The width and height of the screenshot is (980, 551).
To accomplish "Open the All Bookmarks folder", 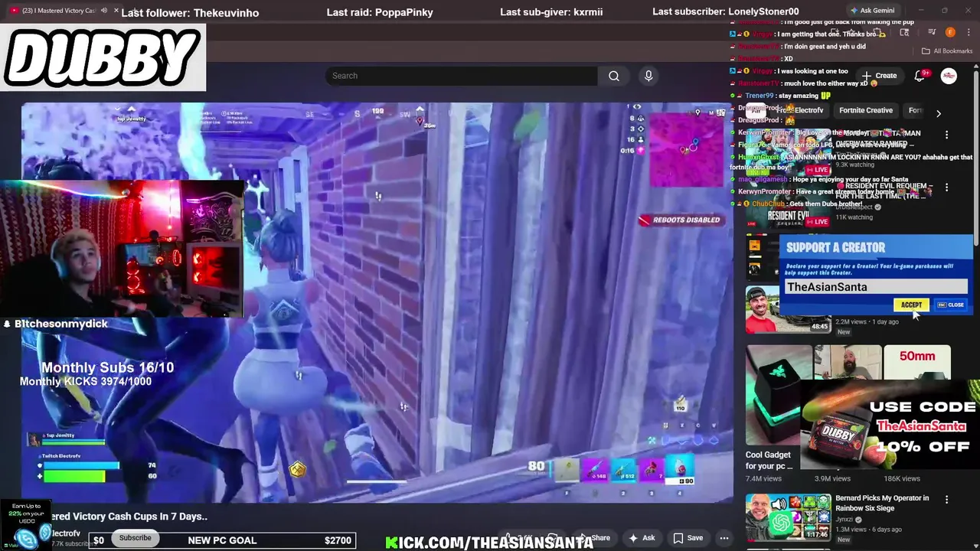I will coord(947,51).
